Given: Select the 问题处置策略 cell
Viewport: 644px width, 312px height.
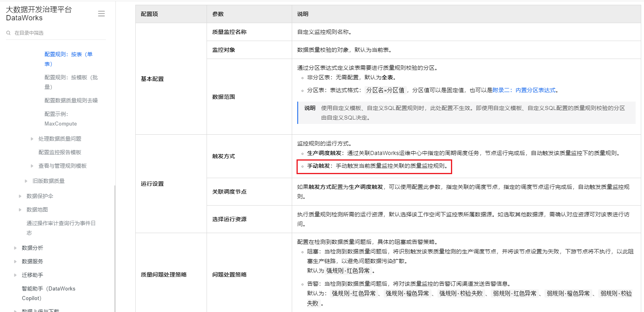Looking at the screenshot, I should [249, 275].
